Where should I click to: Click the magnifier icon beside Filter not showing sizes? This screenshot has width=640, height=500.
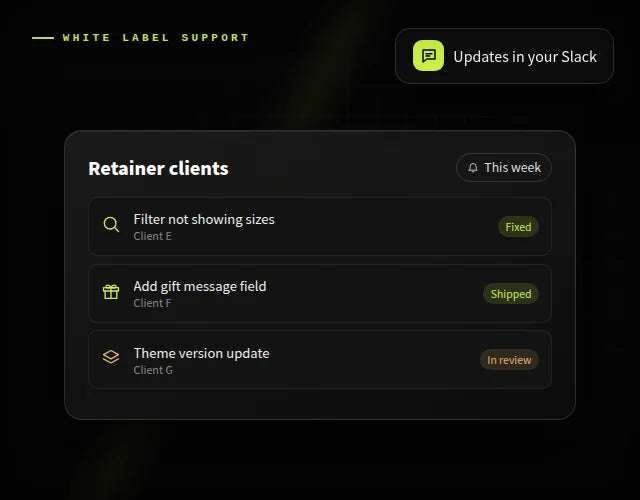(x=111, y=224)
